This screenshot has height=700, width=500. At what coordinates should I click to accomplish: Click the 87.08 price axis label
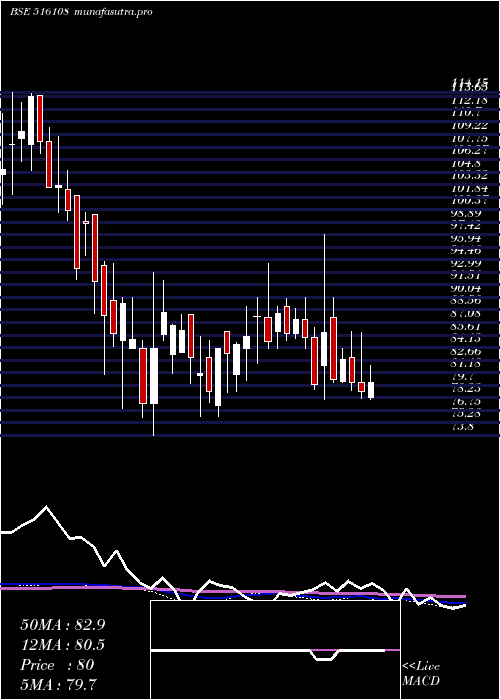pos(467,314)
